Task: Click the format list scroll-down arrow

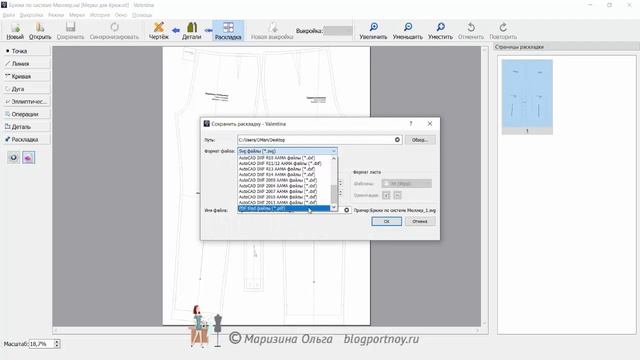Action: (x=334, y=208)
